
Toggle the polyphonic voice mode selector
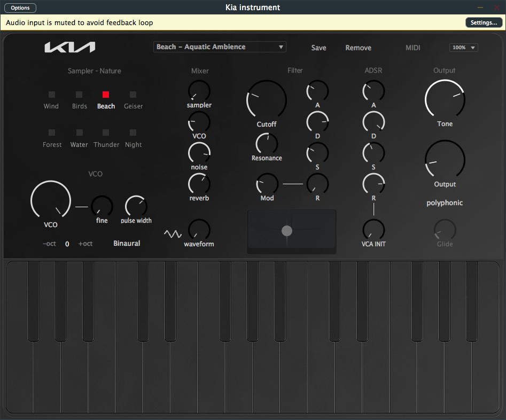click(x=445, y=203)
